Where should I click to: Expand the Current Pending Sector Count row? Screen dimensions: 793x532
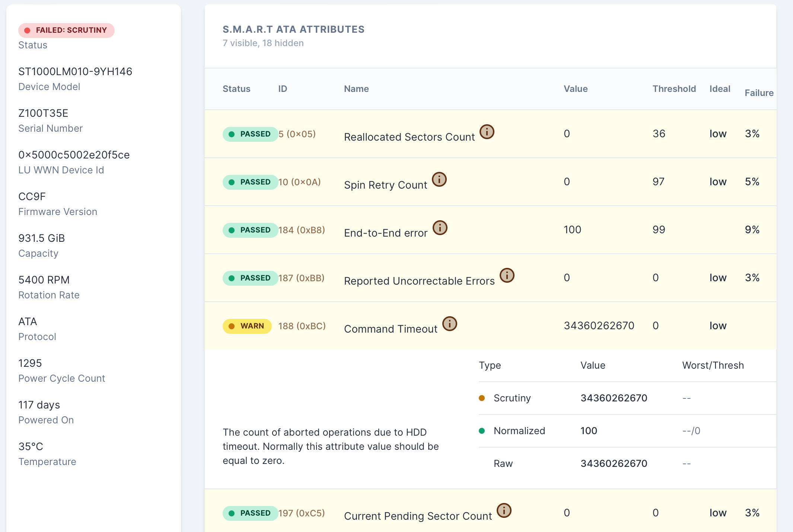click(x=417, y=516)
